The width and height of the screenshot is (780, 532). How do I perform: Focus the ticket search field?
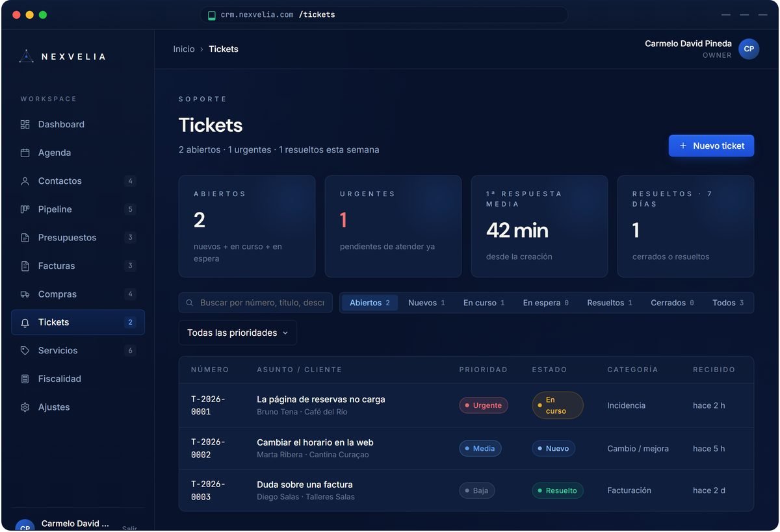click(x=255, y=303)
